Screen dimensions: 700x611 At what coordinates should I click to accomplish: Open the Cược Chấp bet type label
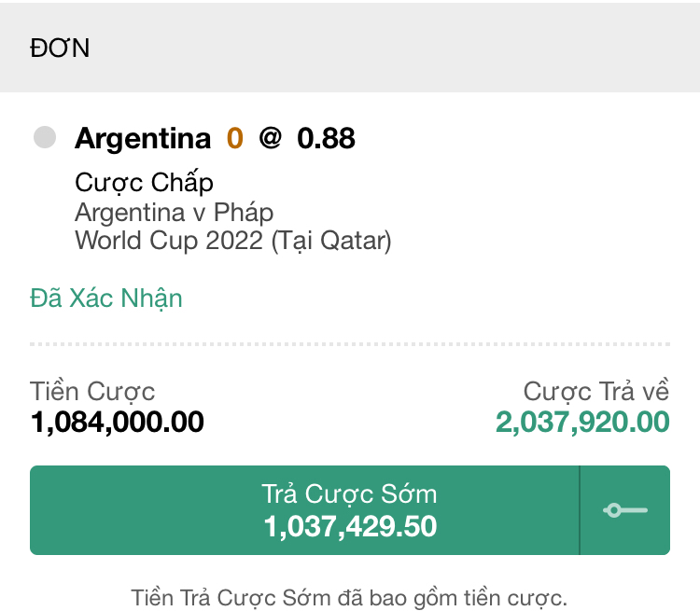point(144,182)
